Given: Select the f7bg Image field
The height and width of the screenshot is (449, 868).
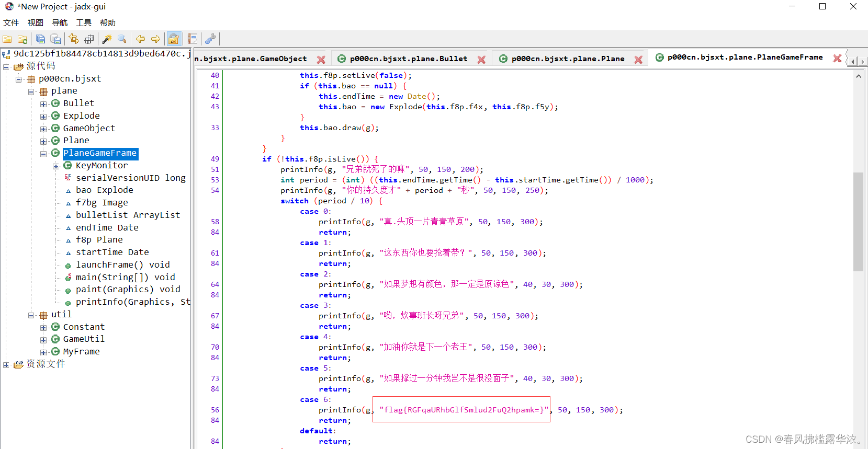Looking at the screenshot, I should click(x=102, y=202).
